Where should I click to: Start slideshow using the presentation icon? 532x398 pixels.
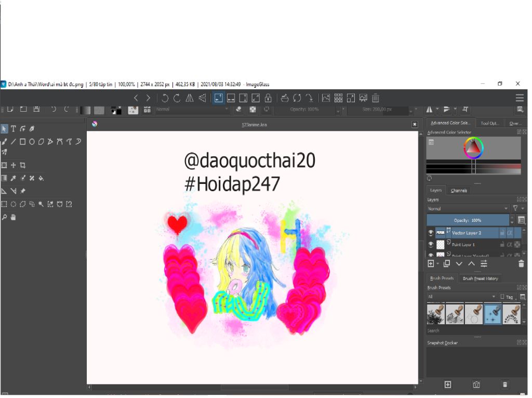(x=363, y=98)
